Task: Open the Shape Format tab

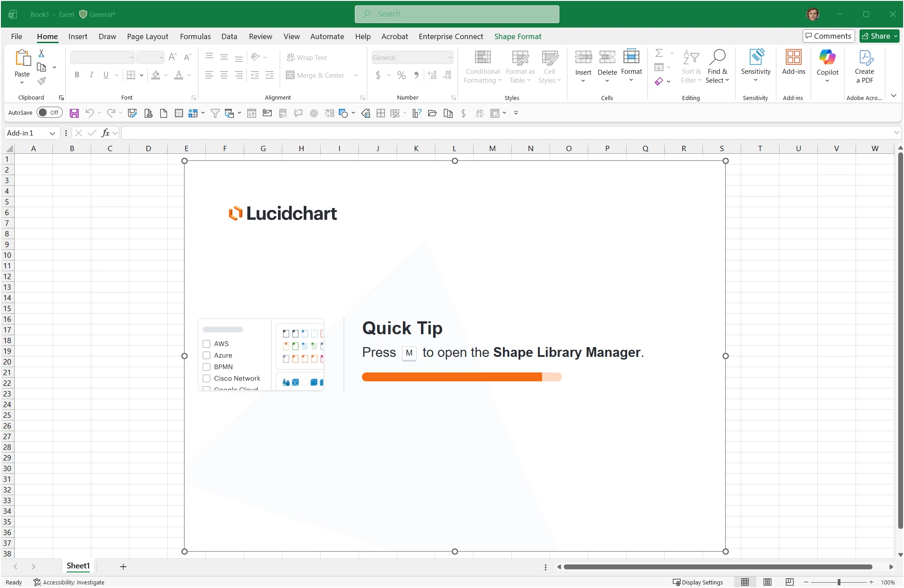Action: pos(518,36)
